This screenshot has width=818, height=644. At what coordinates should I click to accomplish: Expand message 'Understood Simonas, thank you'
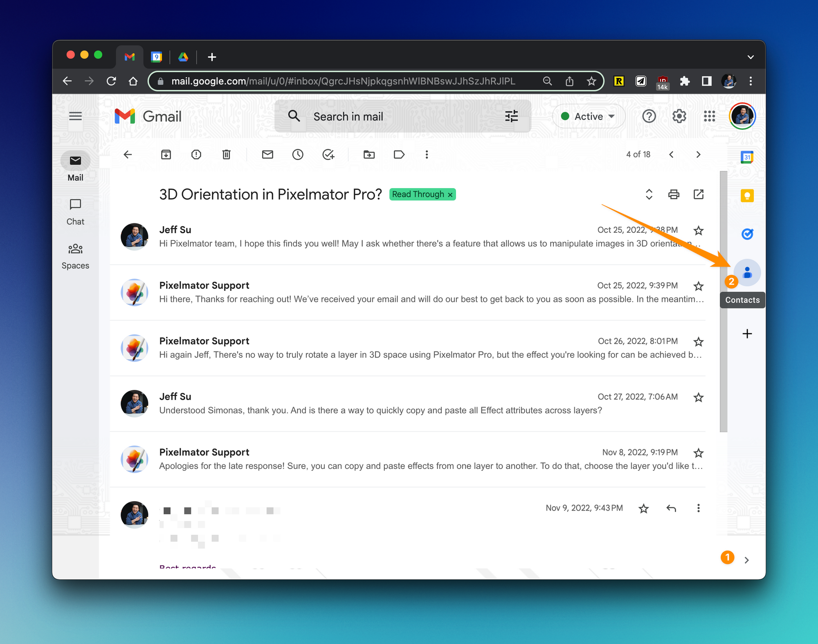[x=407, y=404]
